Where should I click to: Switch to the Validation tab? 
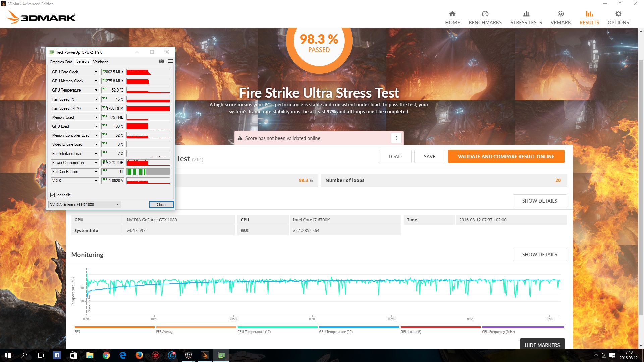tap(101, 62)
